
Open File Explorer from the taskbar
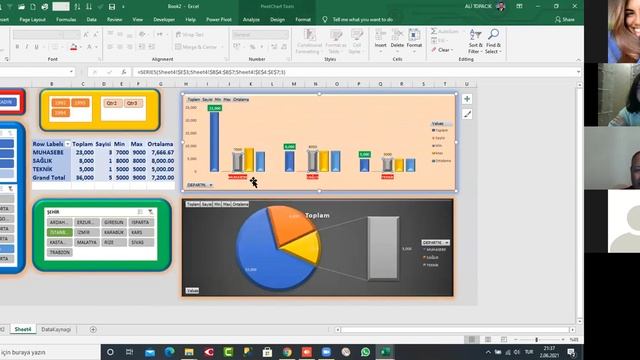(189, 352)
